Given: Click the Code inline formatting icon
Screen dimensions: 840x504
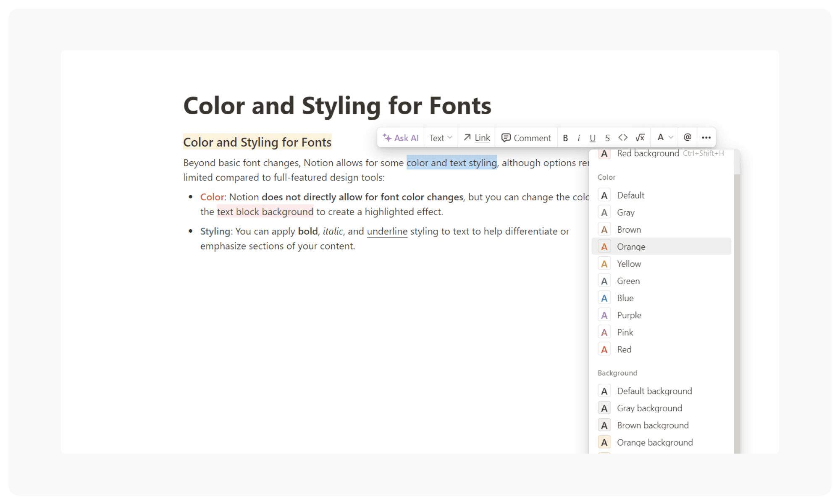Looking at the screenshot, I should tap(624, 137).
